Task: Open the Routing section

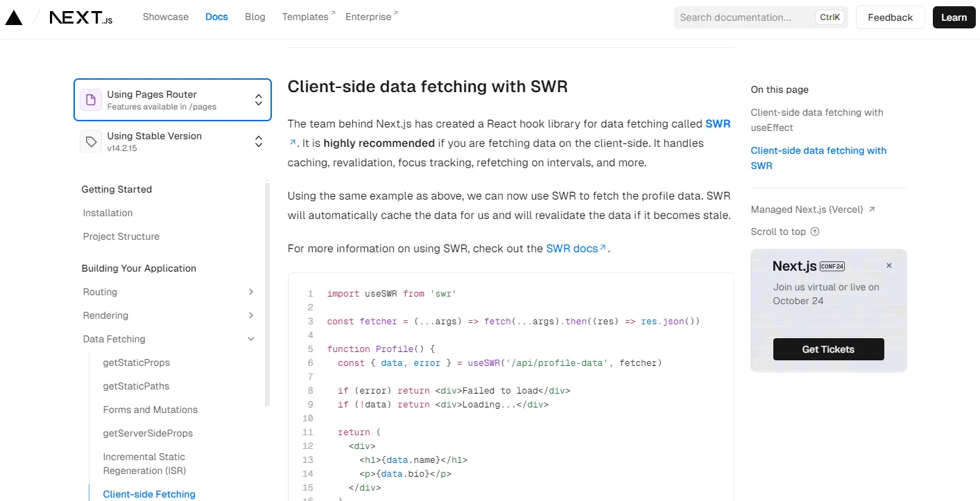Action: [100, 292]
